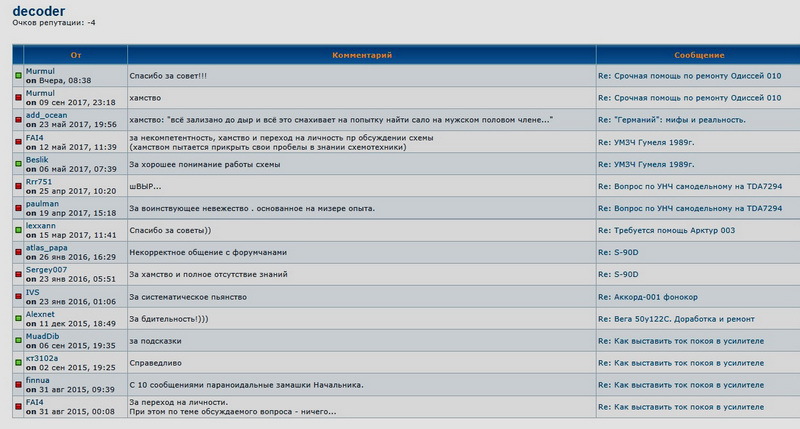
Task: Open add_ocean user profile
Action: (46, 115)
